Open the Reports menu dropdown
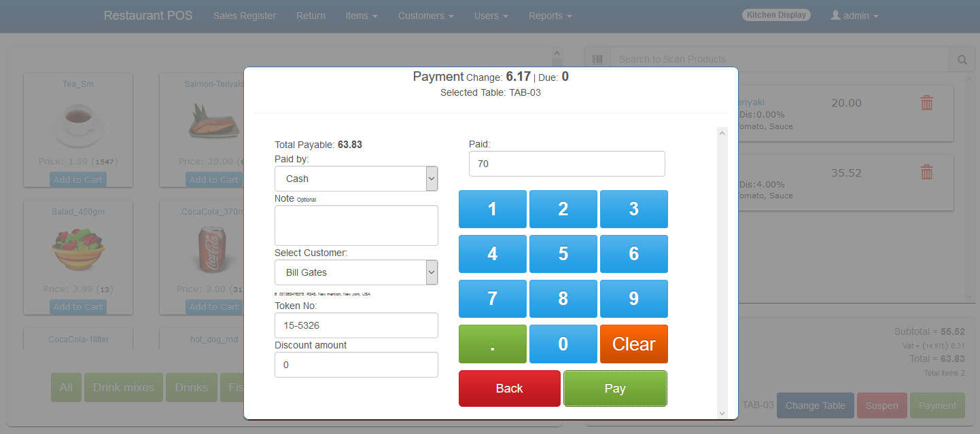Viewport: 980px width, 434px height. tap(550, 16)
